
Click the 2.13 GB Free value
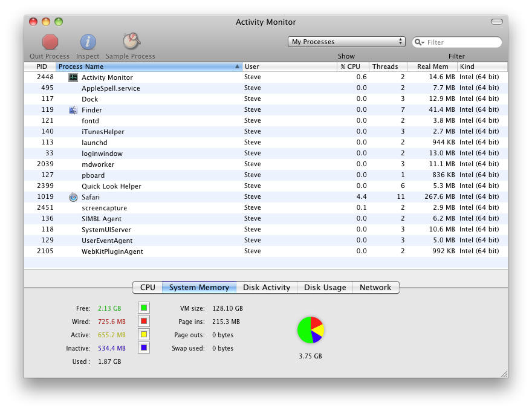pos(109,308)
